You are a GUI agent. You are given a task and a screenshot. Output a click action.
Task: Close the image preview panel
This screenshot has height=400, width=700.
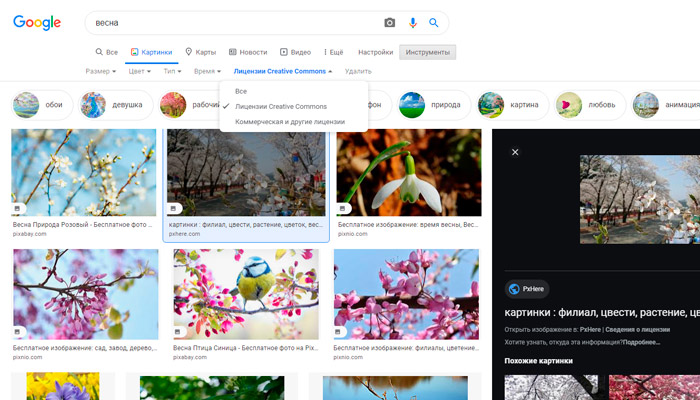[x=515, y=152]
